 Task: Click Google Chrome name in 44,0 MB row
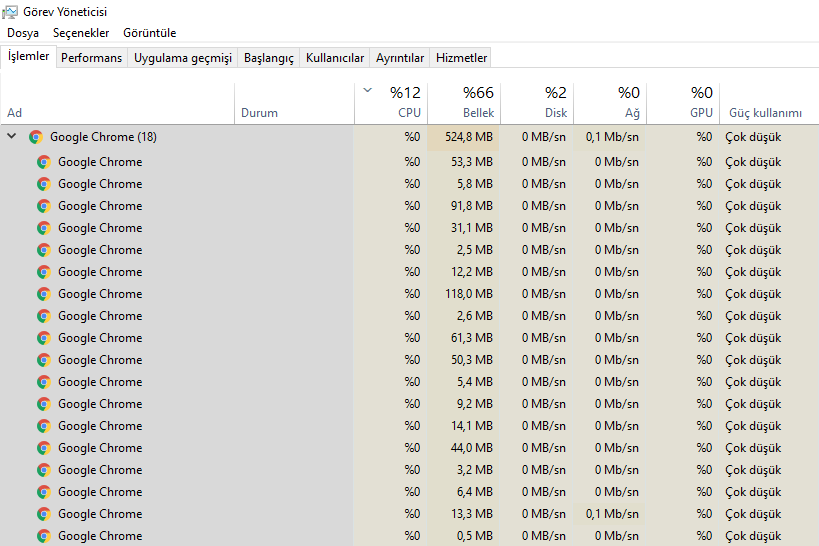100,448
